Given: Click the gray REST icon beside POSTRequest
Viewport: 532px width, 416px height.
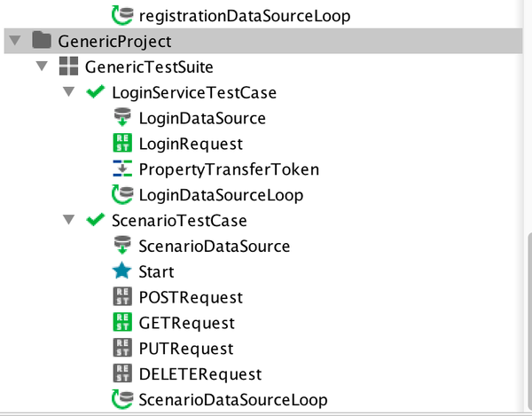Looking at the screenshot, I should (x=121, y=297).
